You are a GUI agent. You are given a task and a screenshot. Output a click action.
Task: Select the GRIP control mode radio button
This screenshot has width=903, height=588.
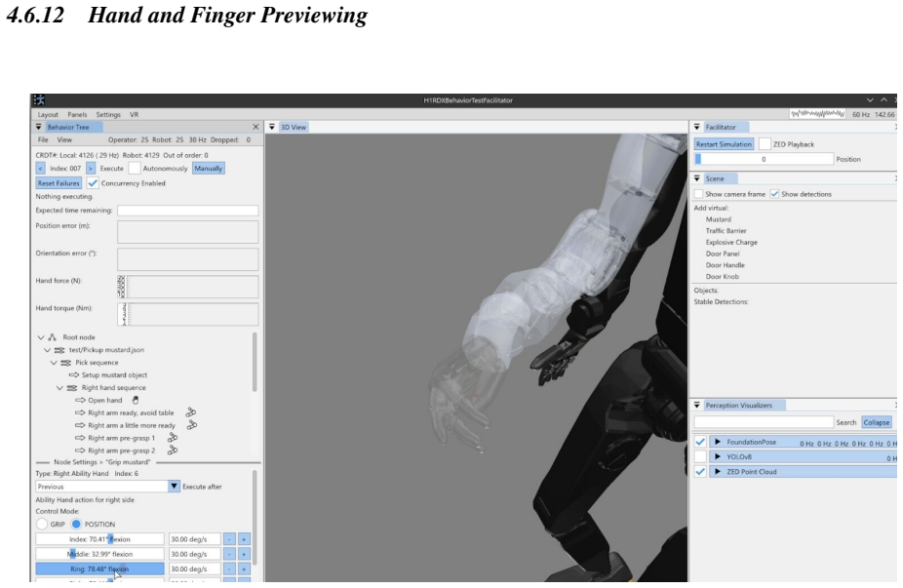pos(42,524)
